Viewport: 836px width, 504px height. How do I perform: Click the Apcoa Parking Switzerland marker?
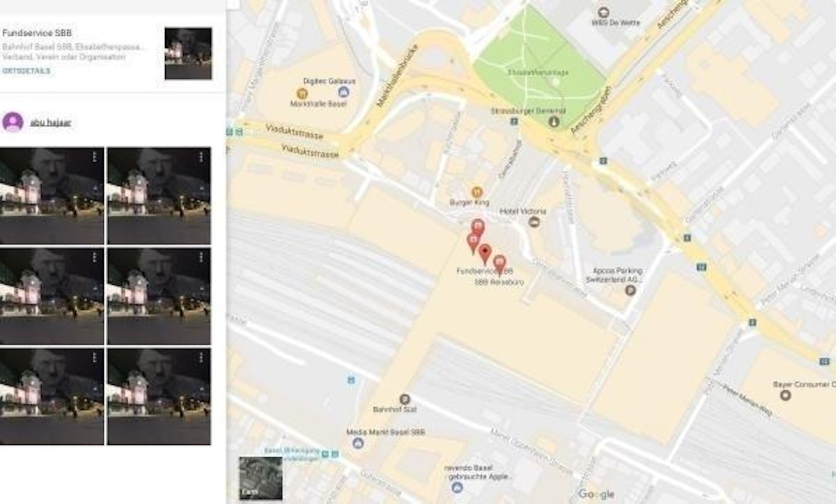630,290
